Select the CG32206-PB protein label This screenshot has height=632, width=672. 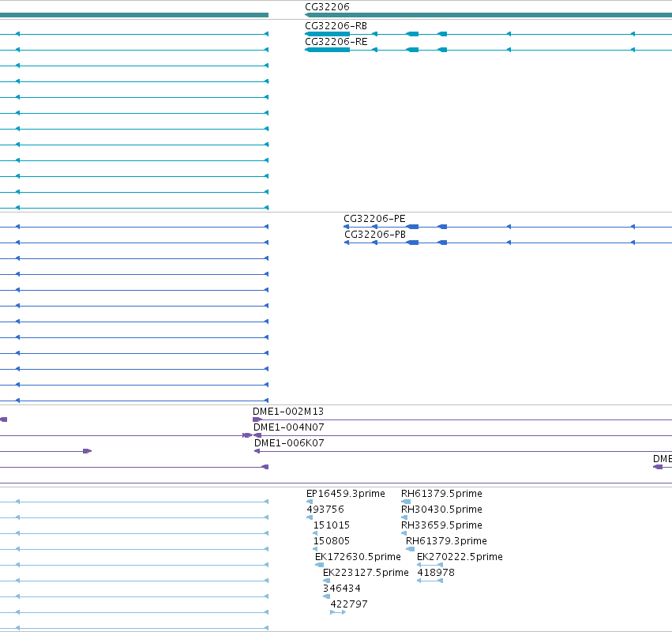(375, 235)
